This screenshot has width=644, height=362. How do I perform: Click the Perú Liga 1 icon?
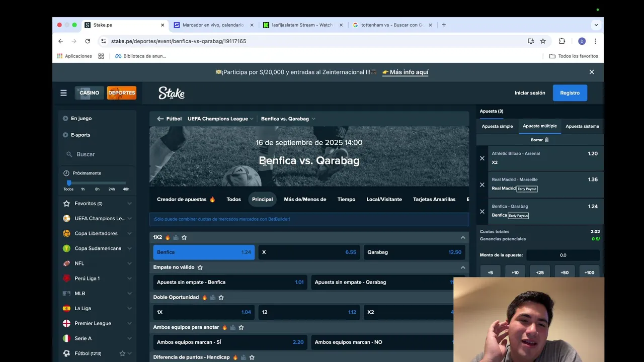(66, 279)
